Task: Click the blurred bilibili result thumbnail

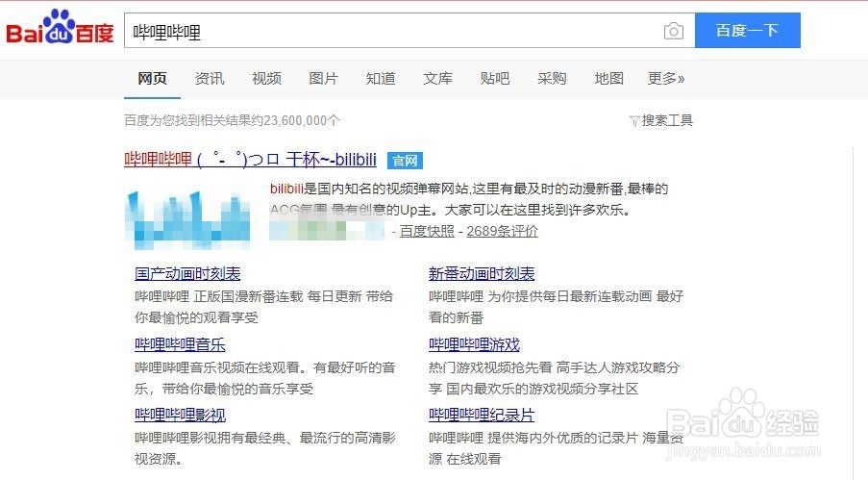Action: 188,218
